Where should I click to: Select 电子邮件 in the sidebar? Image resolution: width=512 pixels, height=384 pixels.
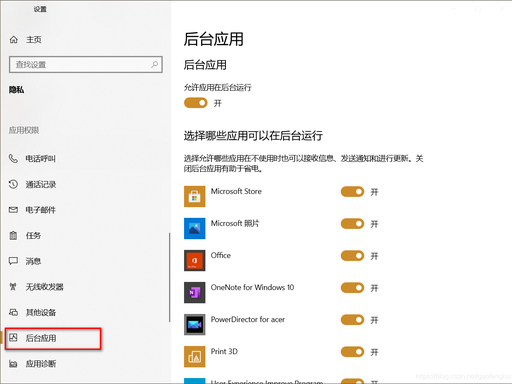[41, 210]
